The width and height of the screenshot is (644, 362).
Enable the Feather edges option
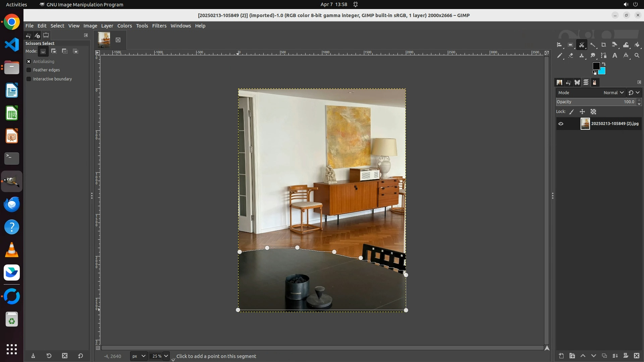click(x=29, y=70)
